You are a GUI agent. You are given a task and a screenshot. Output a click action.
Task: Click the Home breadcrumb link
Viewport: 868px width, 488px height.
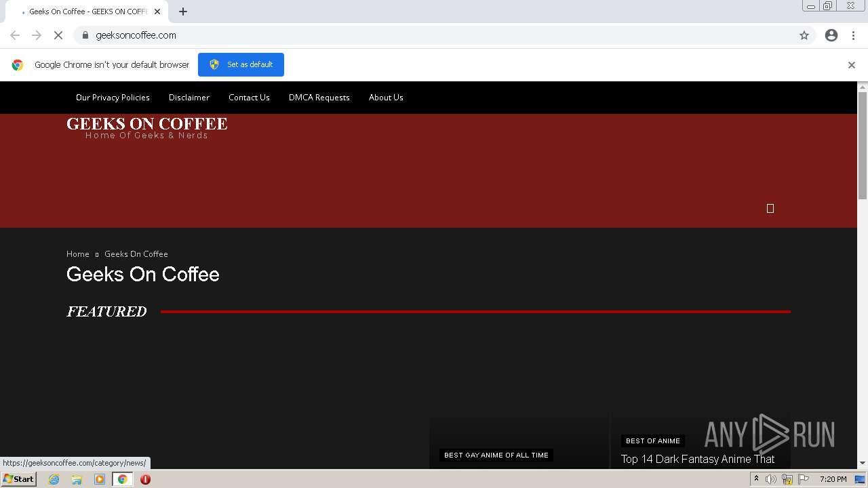click(x=78, y=254)
